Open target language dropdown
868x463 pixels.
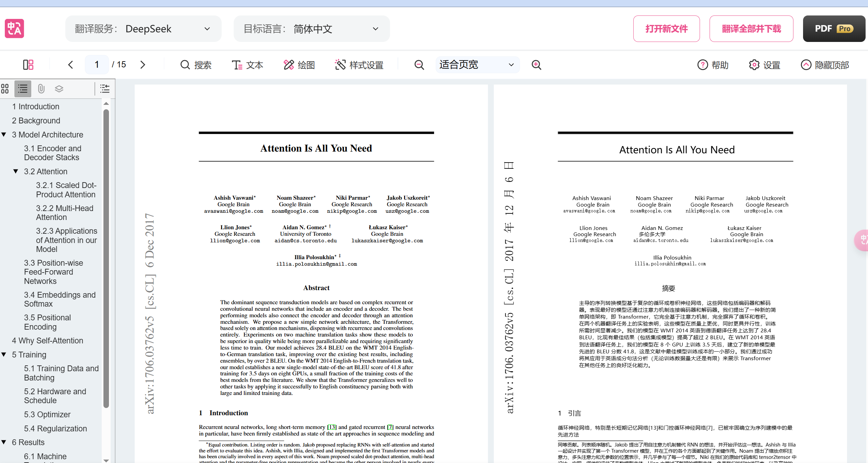click(x=312, y=29)
